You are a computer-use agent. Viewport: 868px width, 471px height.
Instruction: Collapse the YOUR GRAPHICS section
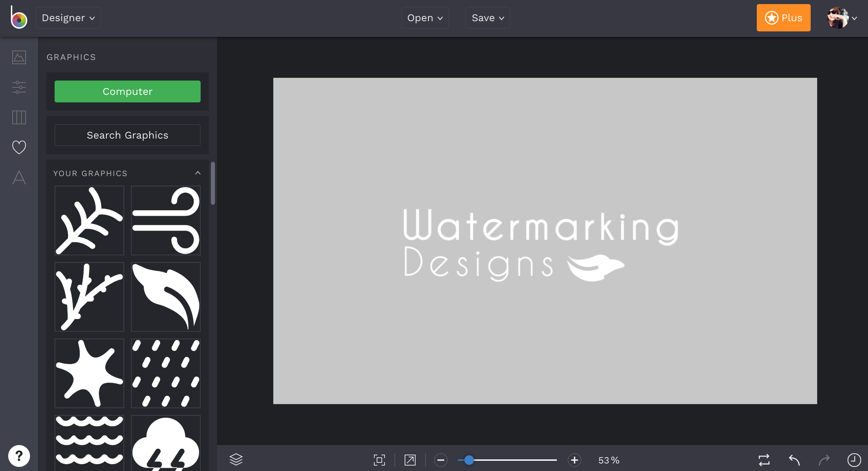pos(197,173)
